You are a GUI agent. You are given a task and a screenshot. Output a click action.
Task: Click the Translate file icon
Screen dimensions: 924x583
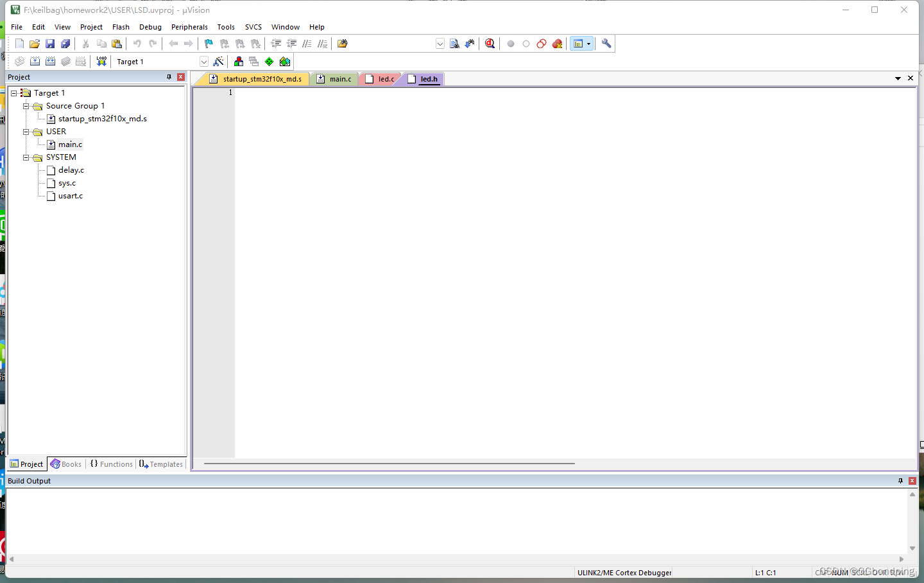19,62
